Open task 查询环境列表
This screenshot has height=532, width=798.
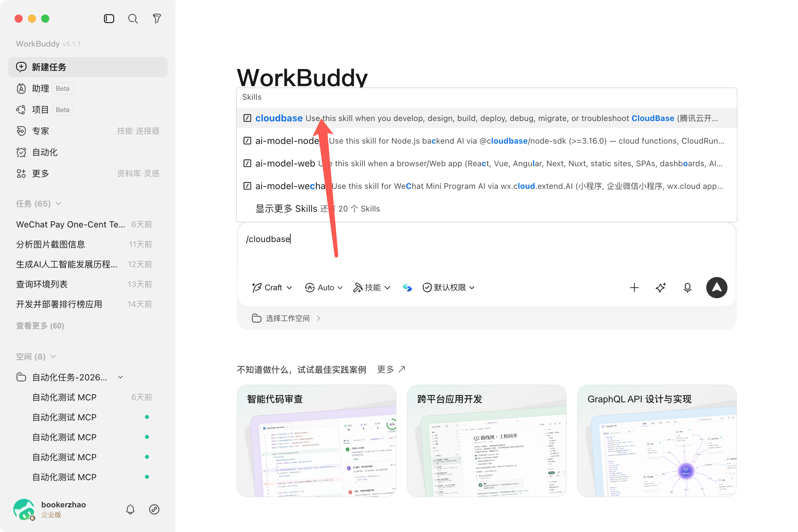[x=84, y=284]
